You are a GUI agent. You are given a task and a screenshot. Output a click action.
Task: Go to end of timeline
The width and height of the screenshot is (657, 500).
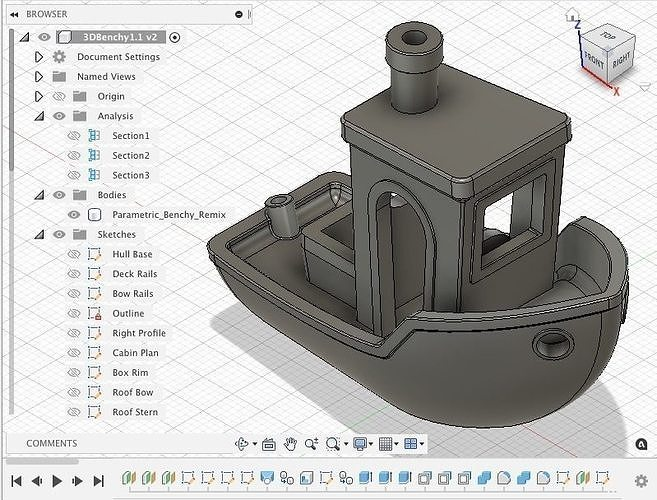[x=98, y=481]
